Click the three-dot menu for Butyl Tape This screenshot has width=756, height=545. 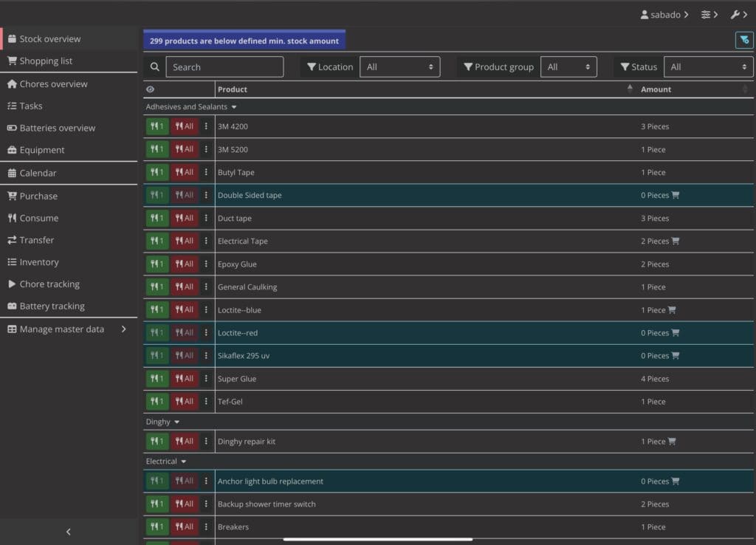click(x=206, y=172)
